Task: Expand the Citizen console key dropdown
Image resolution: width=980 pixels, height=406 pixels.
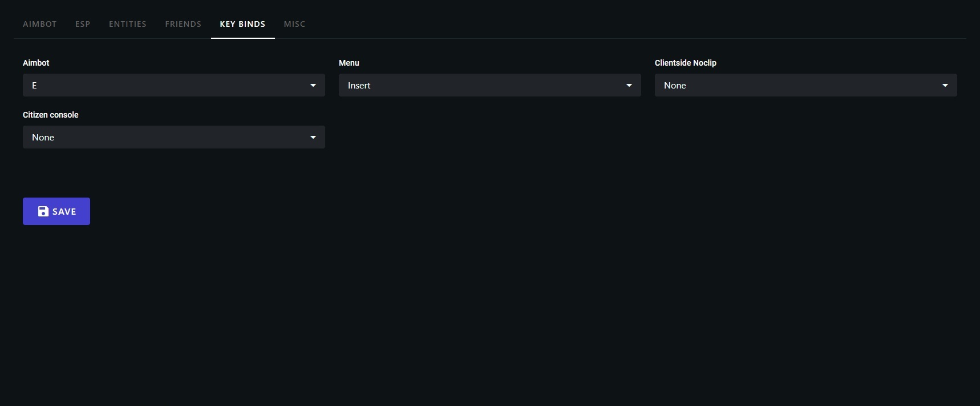Action: (165, 137)
